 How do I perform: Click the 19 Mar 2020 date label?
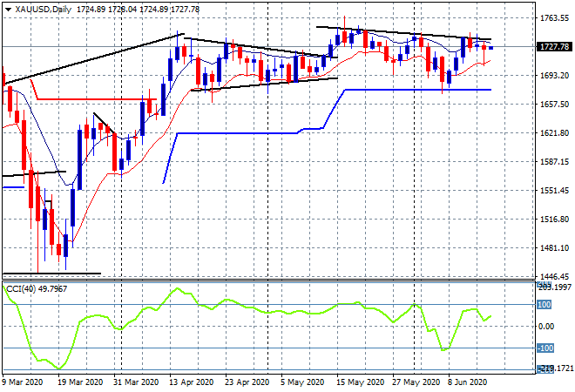click(80, 382)
